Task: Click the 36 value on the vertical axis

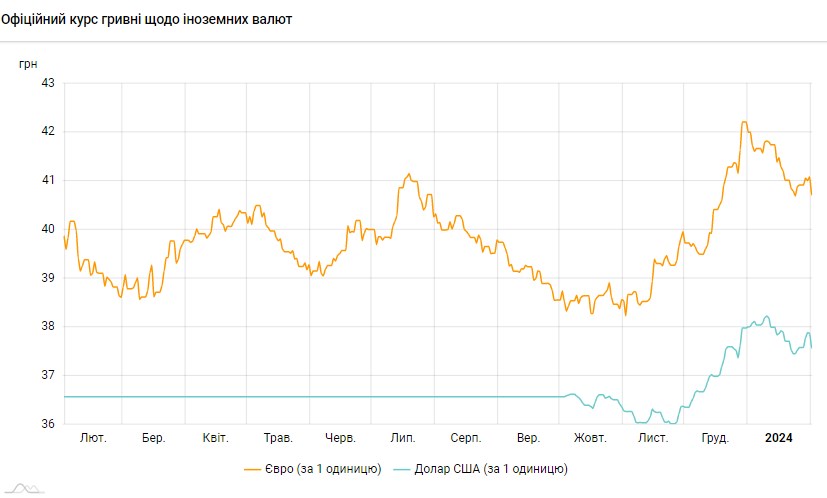Action: coord(47,424)
